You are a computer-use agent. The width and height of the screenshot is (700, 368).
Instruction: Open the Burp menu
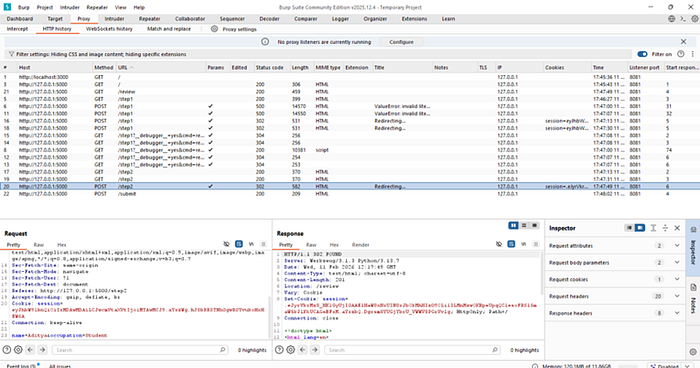pyautogui.click(x=24, y=7)
